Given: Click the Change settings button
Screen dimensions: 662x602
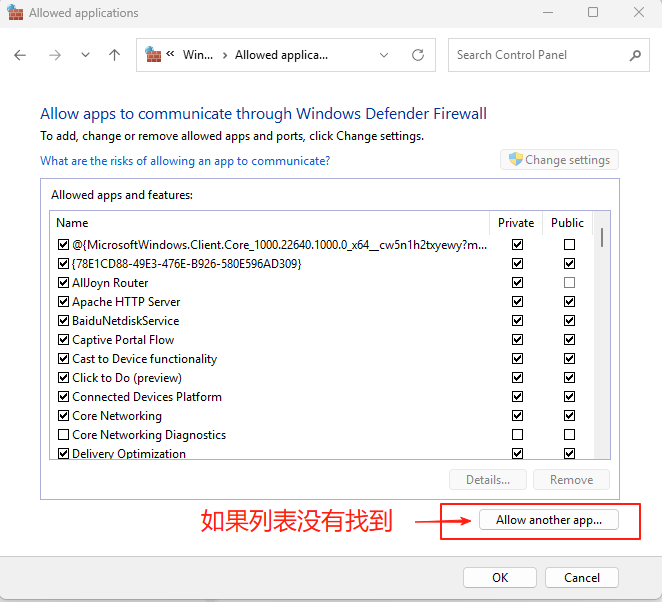Looking at the screenshot, I should pos(559,160).
